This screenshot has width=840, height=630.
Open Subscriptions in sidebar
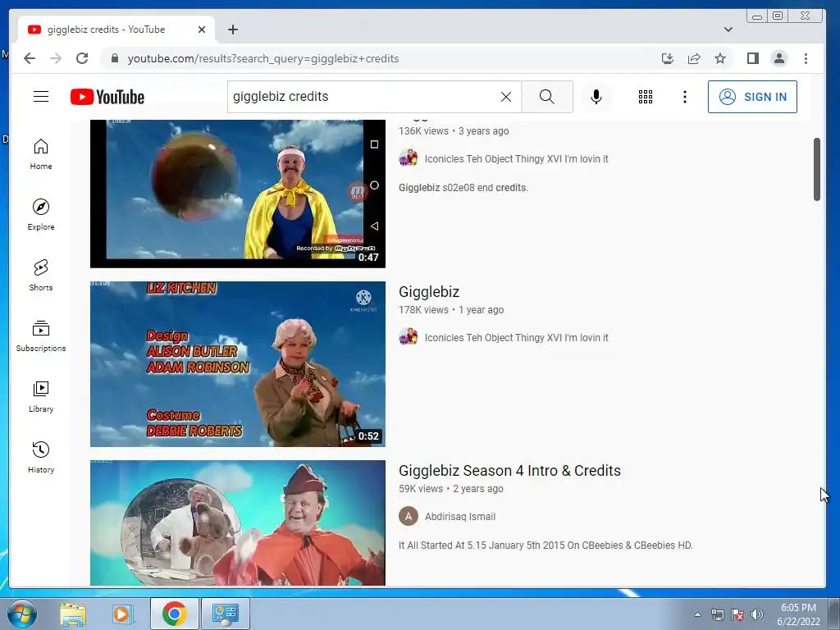(x=41, y=336)
